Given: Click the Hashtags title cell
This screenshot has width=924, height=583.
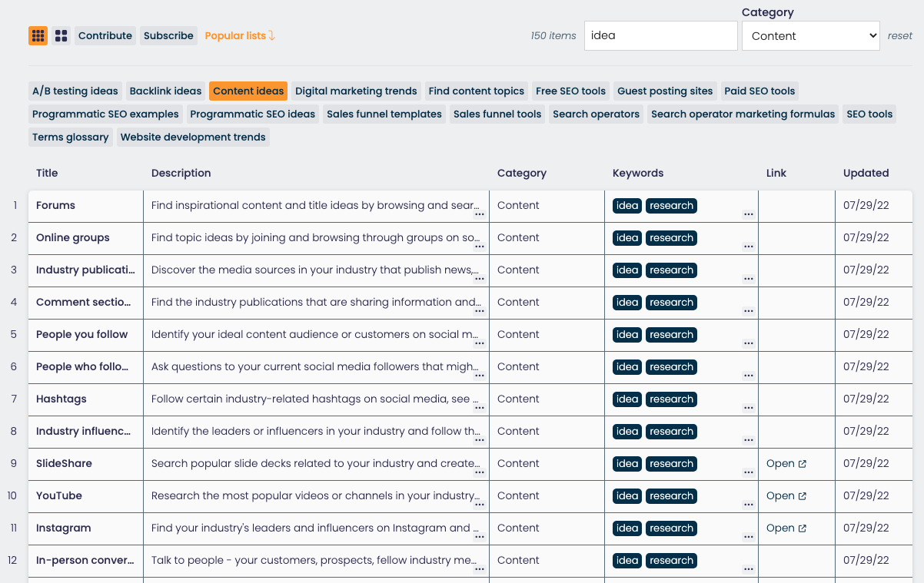Looking at the screenshot, I should pyautogui.click(x=86, y=399).
